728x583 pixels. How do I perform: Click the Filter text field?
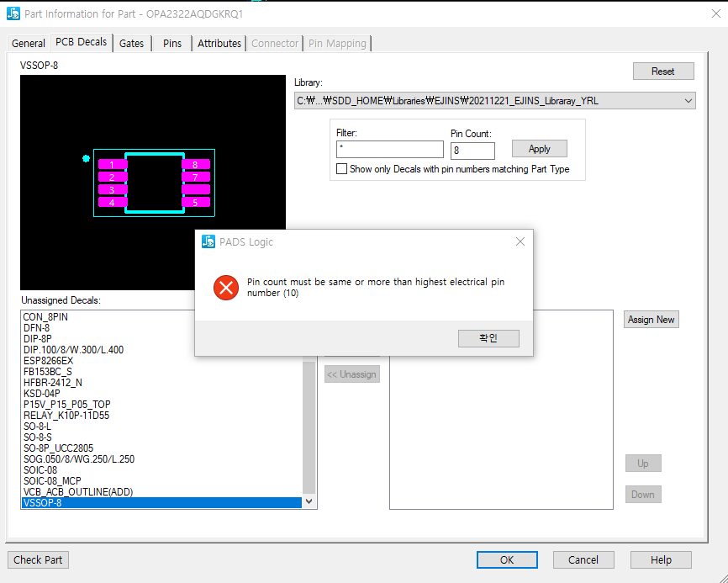389,150
